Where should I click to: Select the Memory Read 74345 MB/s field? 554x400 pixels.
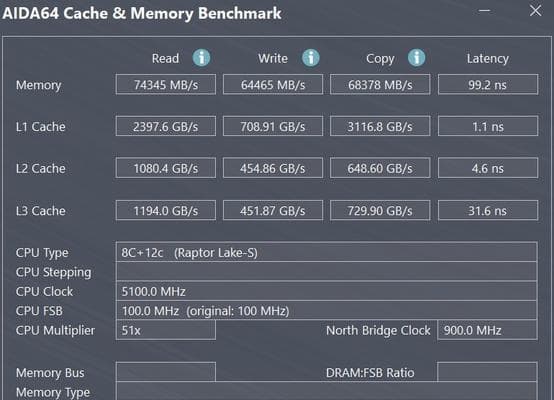[x=166, y=84]
